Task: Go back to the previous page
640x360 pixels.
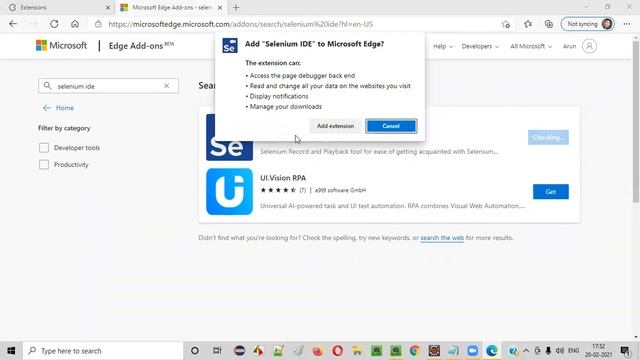Action: click(x=13, y=24)
